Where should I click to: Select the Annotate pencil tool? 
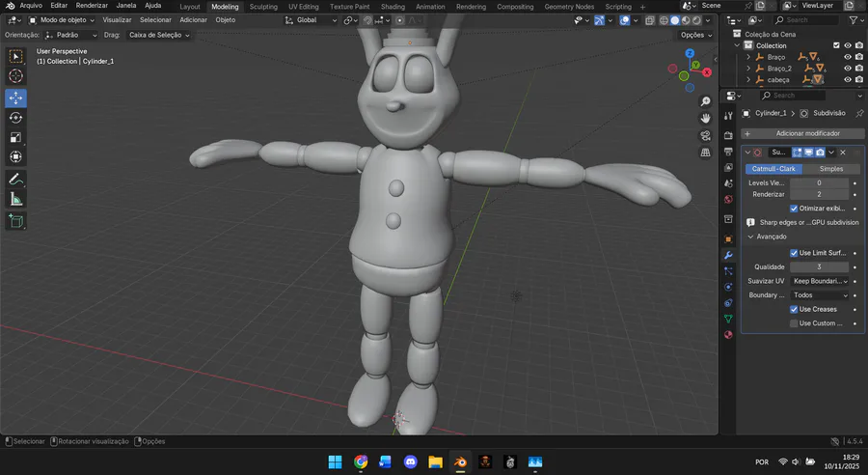[x=15, y=179]
